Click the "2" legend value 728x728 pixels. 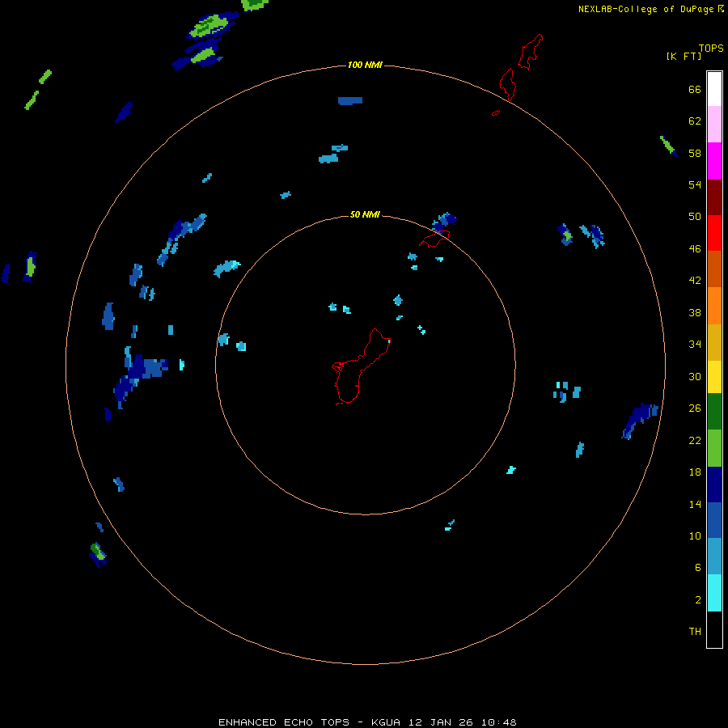point(698,600)
